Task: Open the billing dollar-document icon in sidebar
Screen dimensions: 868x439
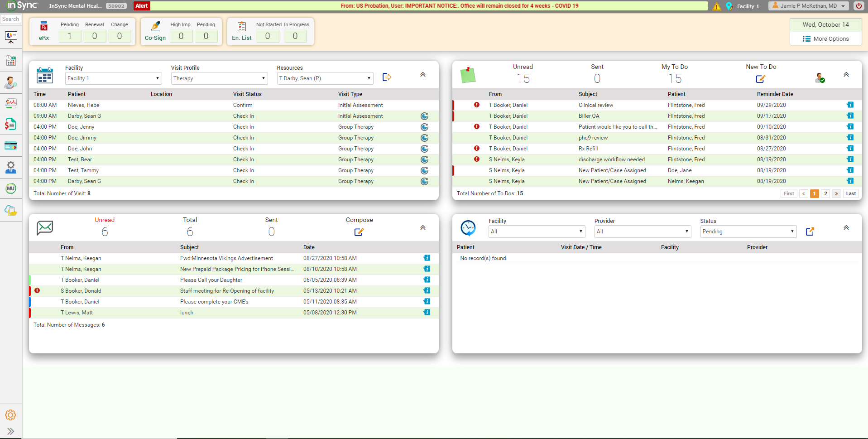Action: 11,124
